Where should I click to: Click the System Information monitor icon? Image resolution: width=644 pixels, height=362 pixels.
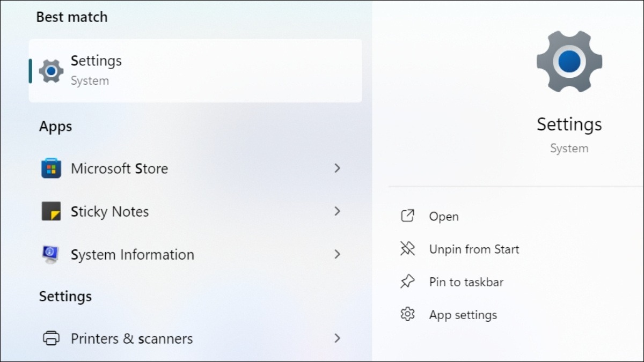51,254
